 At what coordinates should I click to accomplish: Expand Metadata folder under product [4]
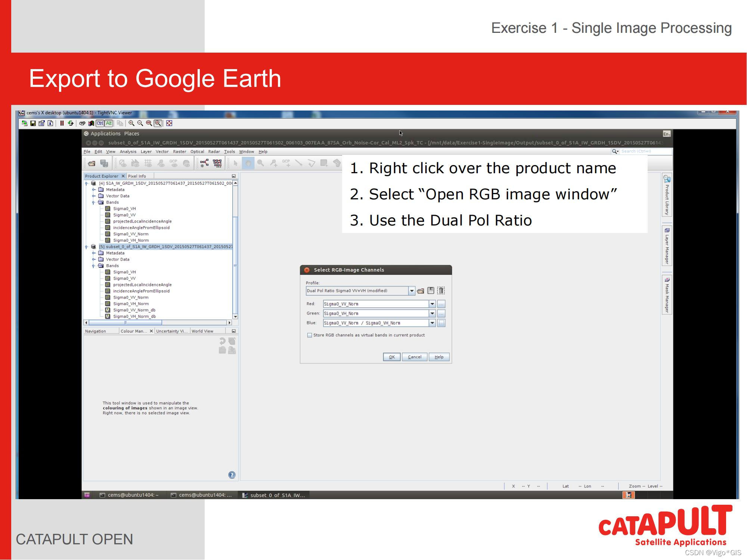(94, 190)
